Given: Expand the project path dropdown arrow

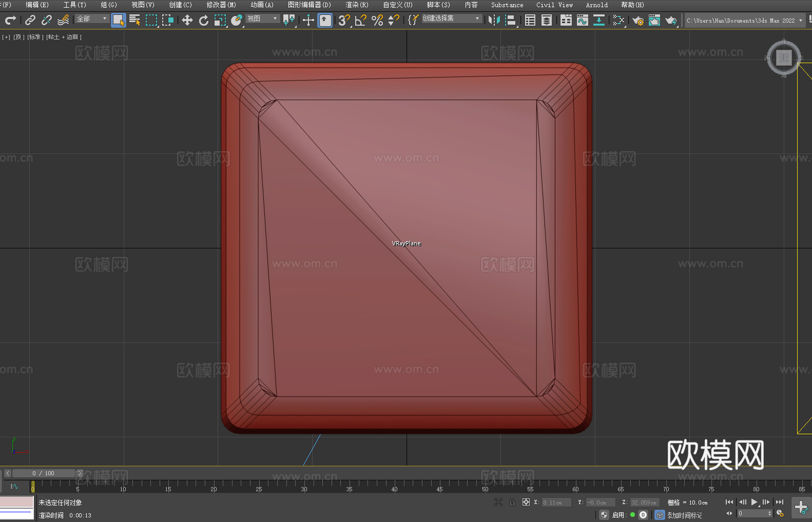Looking at the screenshot, I should pyautogui.click(x=800, y=21).
